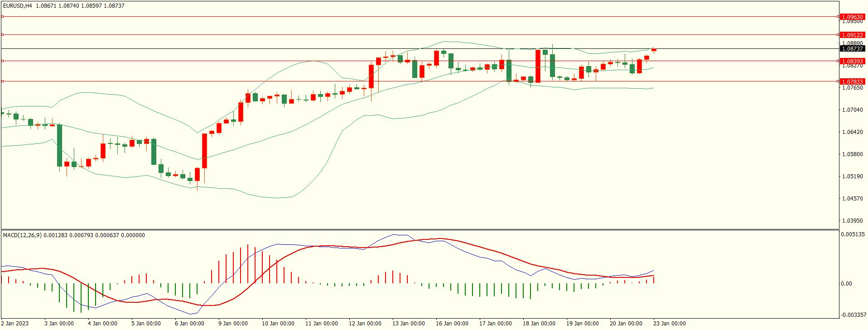Click the 1.05800 price scale value

click(852, 154)
